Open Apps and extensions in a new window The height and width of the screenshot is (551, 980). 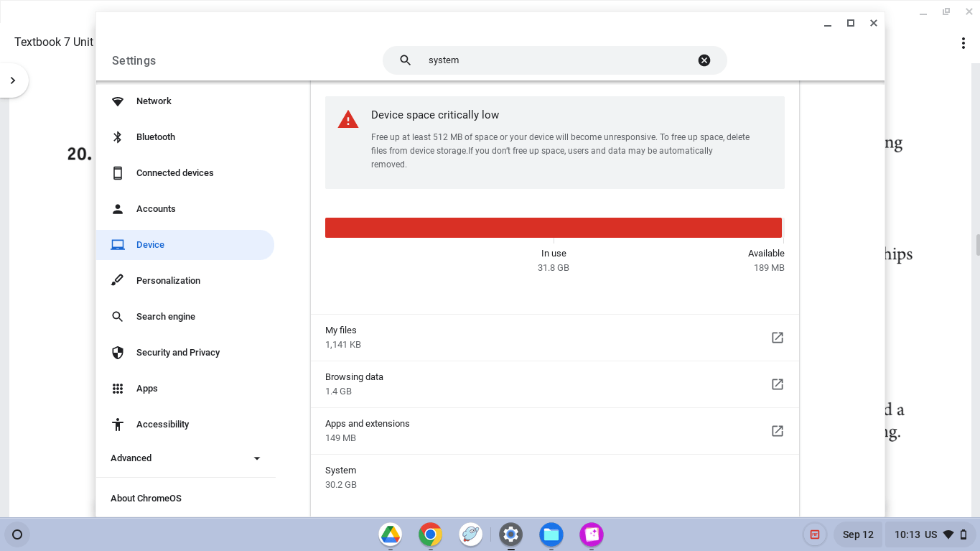tap(777, 430)
